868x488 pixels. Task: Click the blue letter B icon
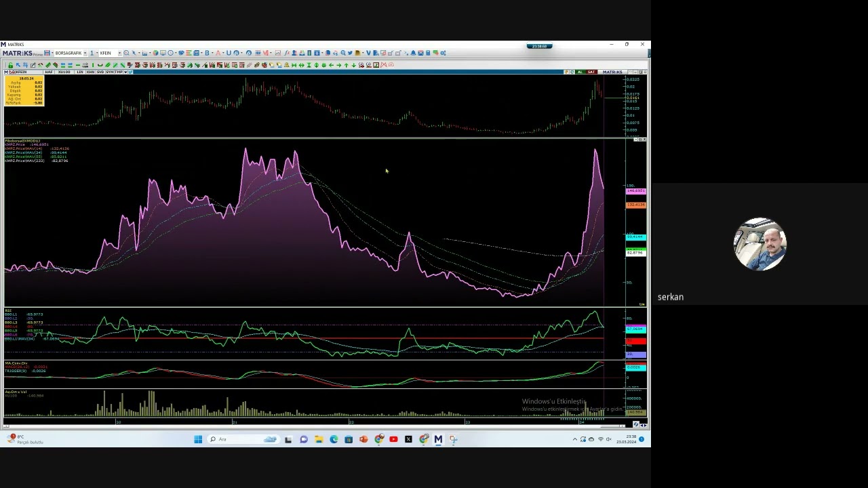point(208,53)
